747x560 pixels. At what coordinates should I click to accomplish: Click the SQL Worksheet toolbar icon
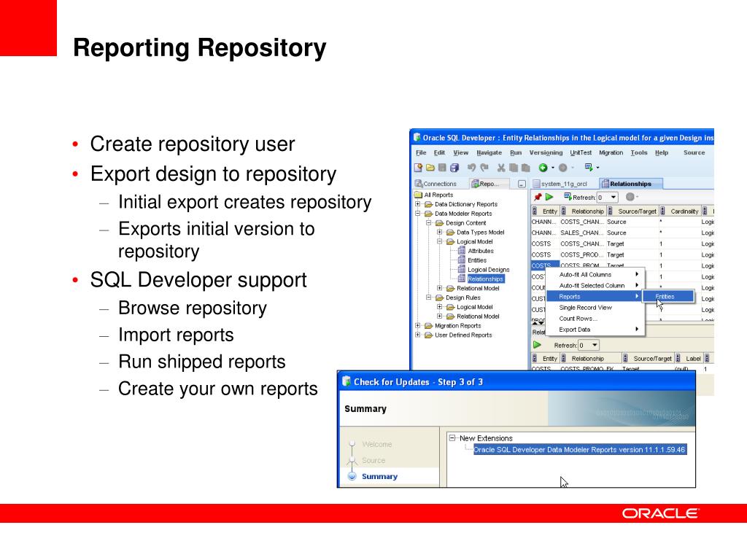coord(589,167)
